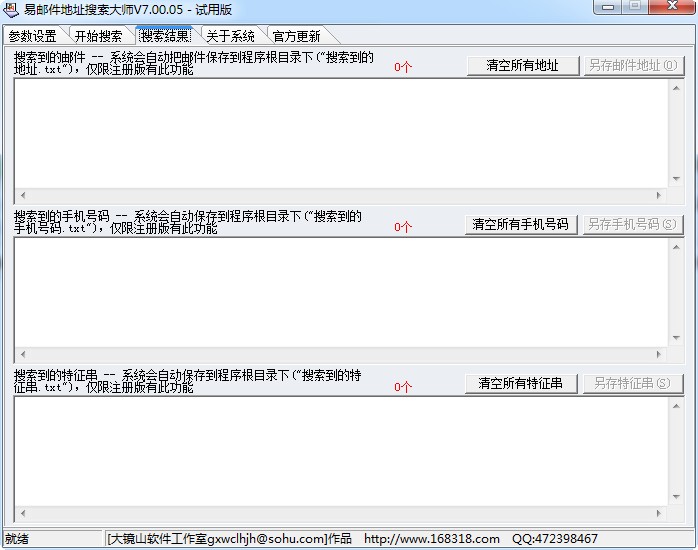Click the 搜索到的特征串 description label

pyautogui.click(x=187, y=381)
